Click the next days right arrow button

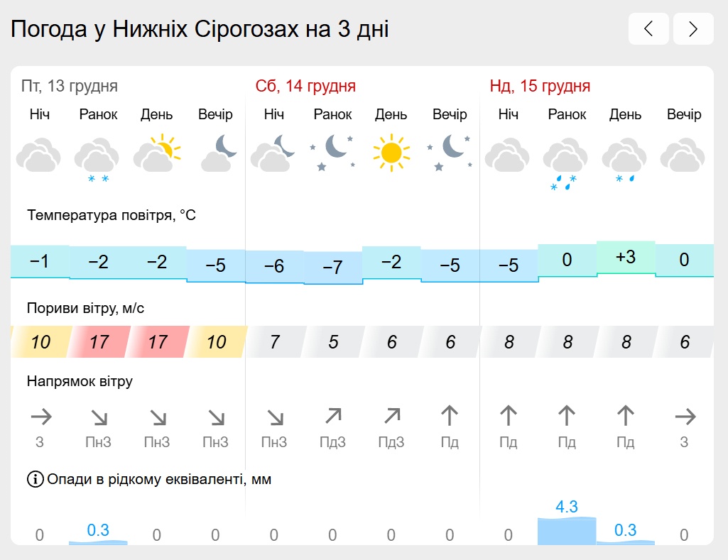[x=693, y=29]
